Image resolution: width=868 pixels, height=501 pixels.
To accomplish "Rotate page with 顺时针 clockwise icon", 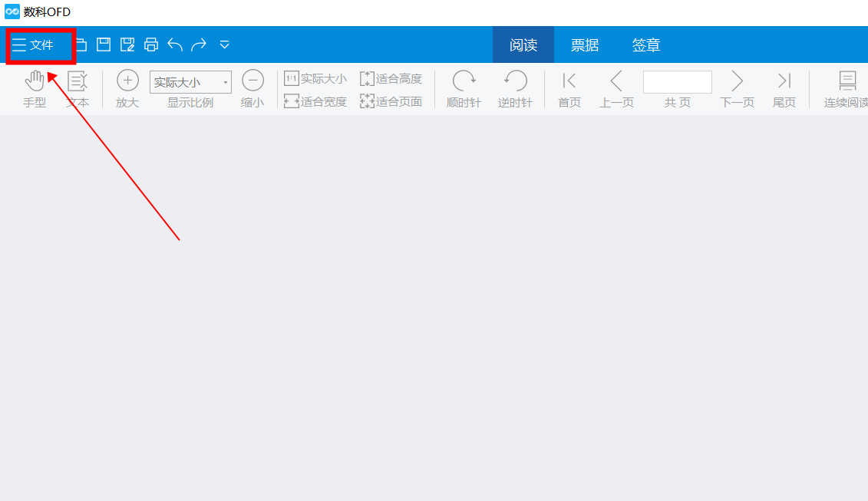I will (464, 87).
